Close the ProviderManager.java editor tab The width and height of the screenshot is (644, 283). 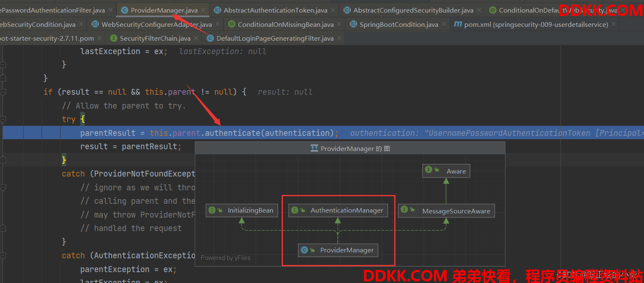[x=204, y=10]
